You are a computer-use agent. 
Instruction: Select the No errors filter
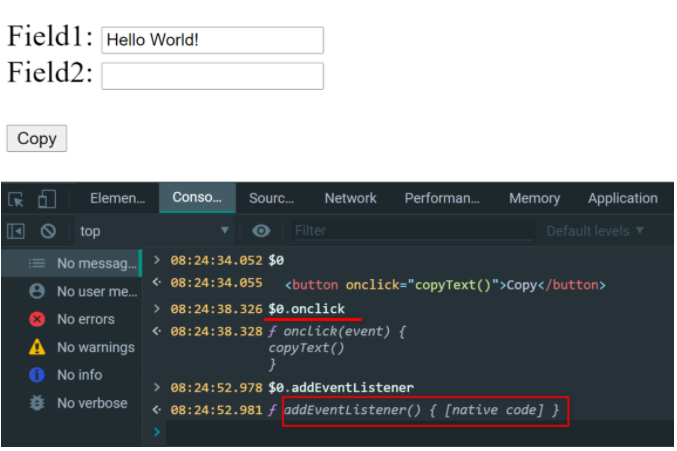click(85, 319)
